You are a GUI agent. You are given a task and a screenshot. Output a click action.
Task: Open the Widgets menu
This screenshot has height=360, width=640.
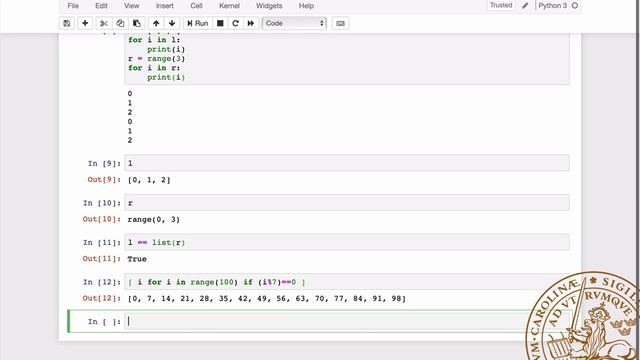pos(269,6)
